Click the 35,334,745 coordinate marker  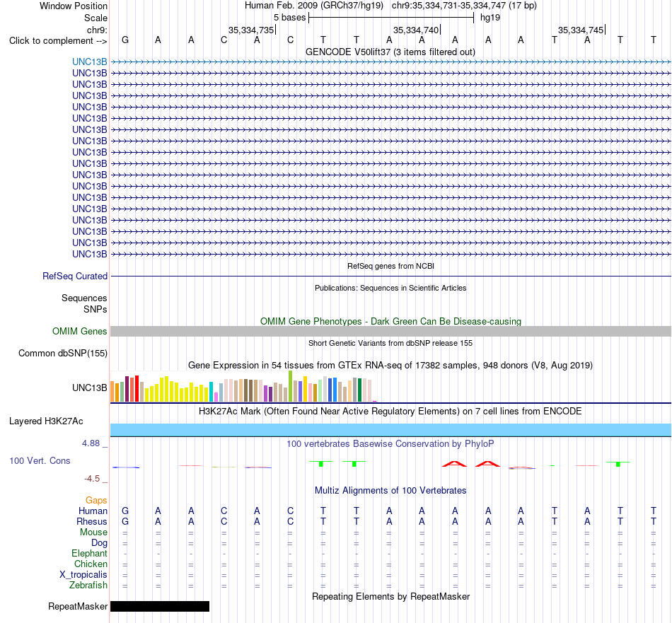coord(581,30)
